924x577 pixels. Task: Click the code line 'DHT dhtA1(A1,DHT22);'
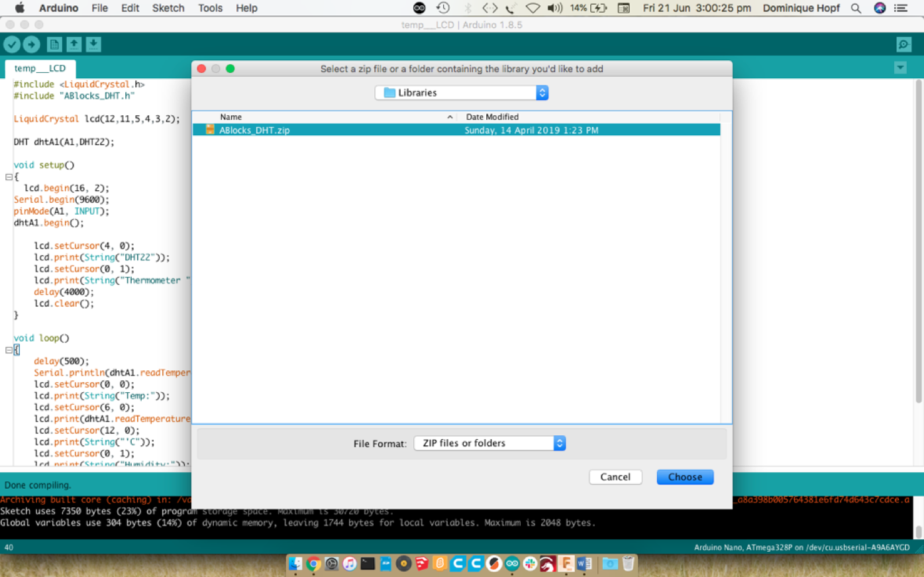pyautogui.click(x=64, y=142)
